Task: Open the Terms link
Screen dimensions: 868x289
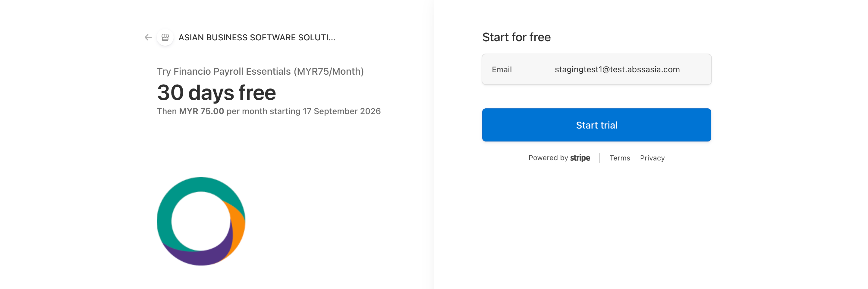Action: point(620,158)
